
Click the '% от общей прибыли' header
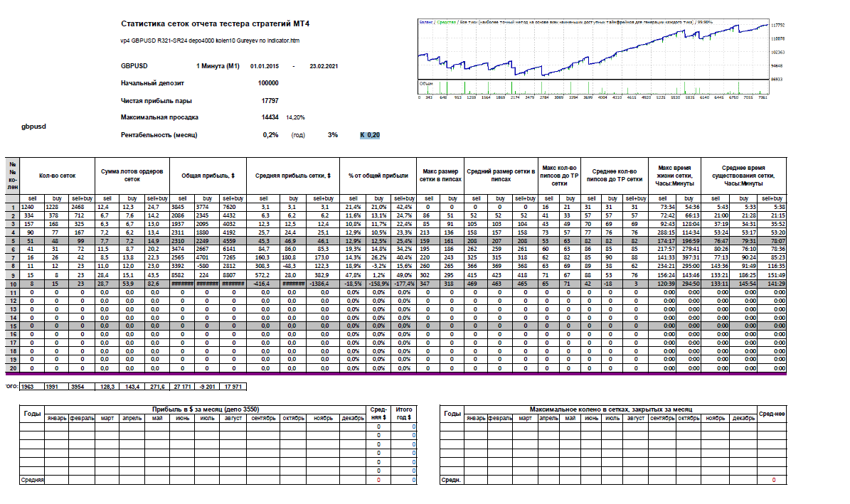pos(378,176)
